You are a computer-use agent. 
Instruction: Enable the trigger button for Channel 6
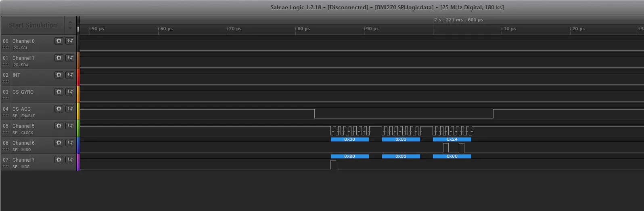click(70, 143)
